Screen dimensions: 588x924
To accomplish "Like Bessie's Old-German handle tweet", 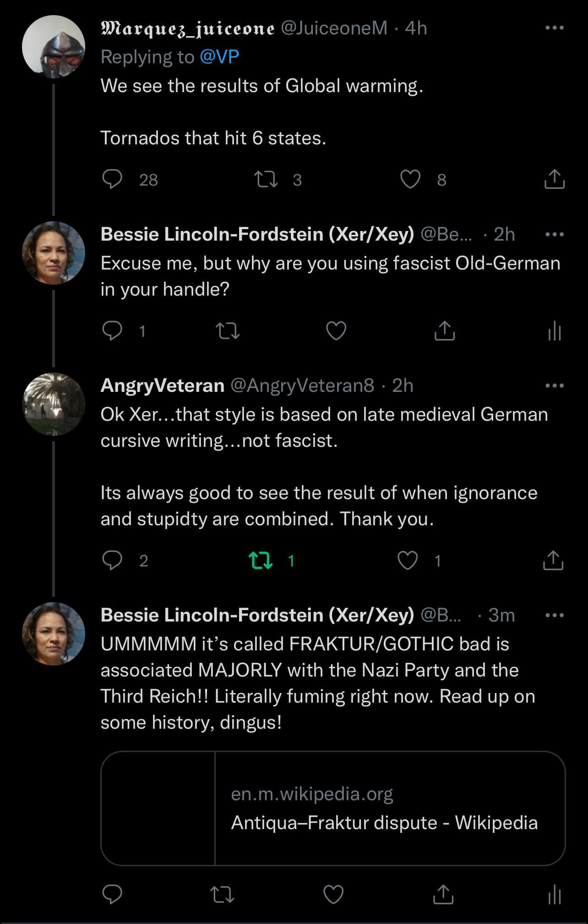I will coord(336,330).
